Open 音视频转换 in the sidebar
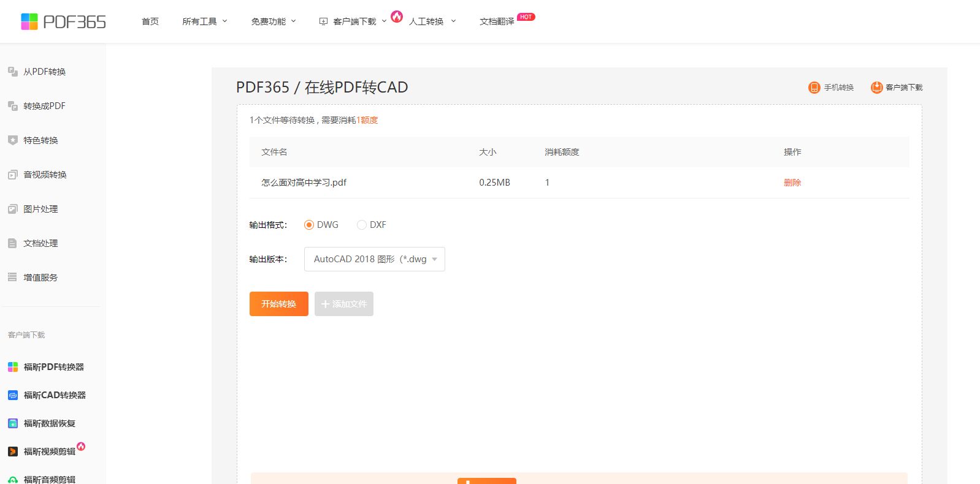 pyautogui.click(x=45, y=175)
